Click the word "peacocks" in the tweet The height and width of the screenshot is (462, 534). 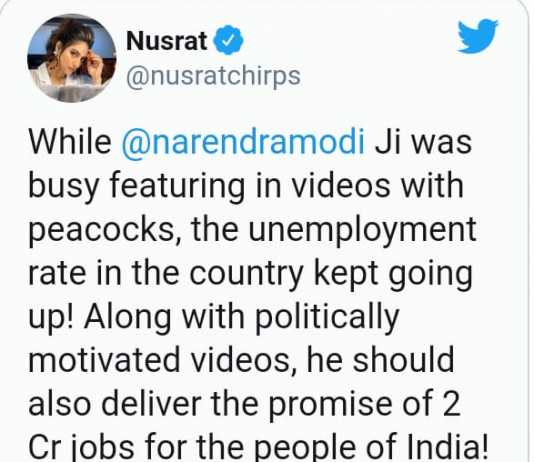point(101,230)
